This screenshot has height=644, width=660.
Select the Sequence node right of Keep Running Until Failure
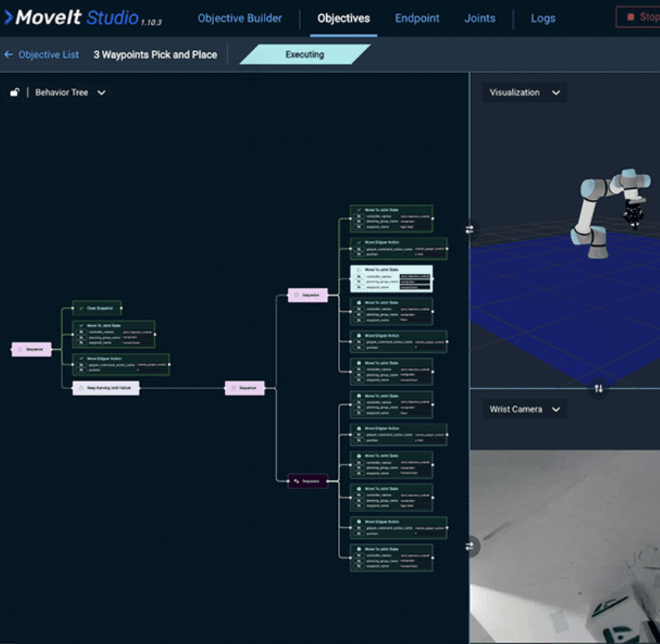click(245, 388)
